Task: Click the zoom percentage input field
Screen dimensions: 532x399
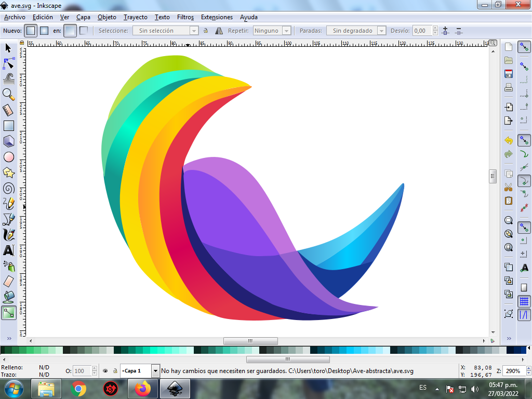Action: click(512, 371)
